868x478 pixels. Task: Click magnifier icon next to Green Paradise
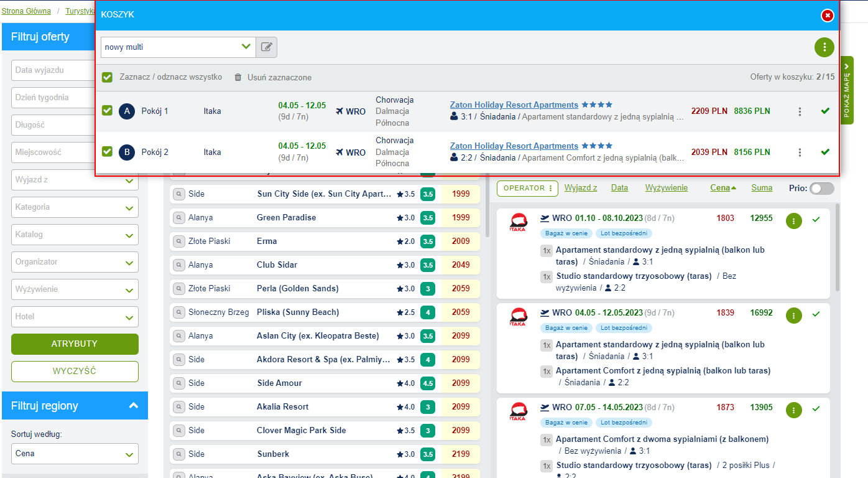(179, 218)
